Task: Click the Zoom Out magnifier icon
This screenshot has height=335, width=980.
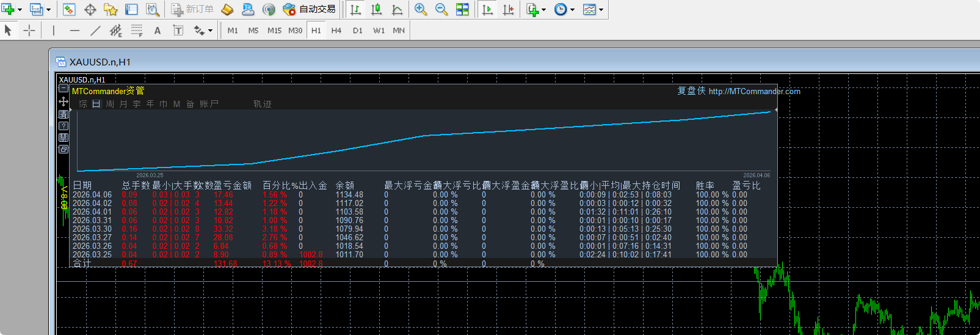Action: [x=441, y=9]
